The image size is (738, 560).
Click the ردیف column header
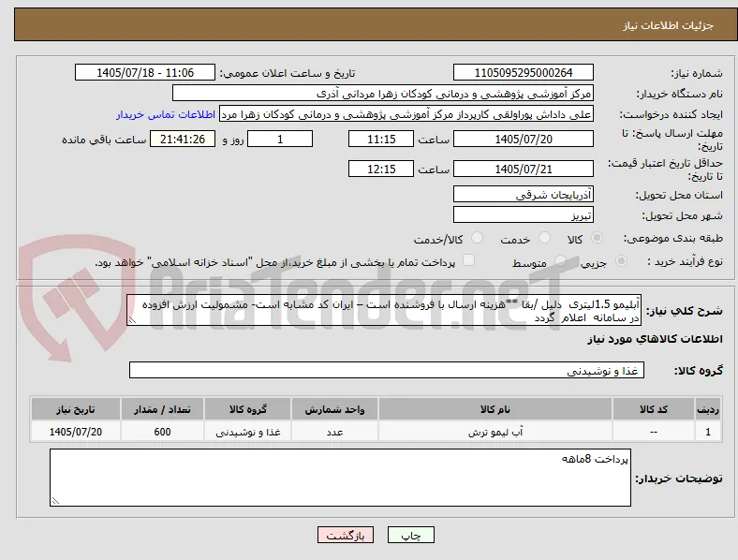pyautogui.click(x=708, y=409)
